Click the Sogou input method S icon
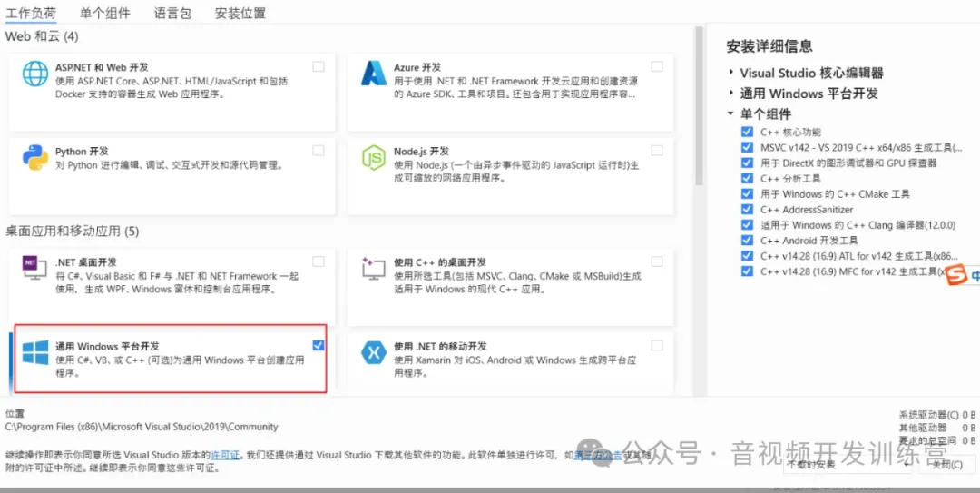 click(955, 275)
